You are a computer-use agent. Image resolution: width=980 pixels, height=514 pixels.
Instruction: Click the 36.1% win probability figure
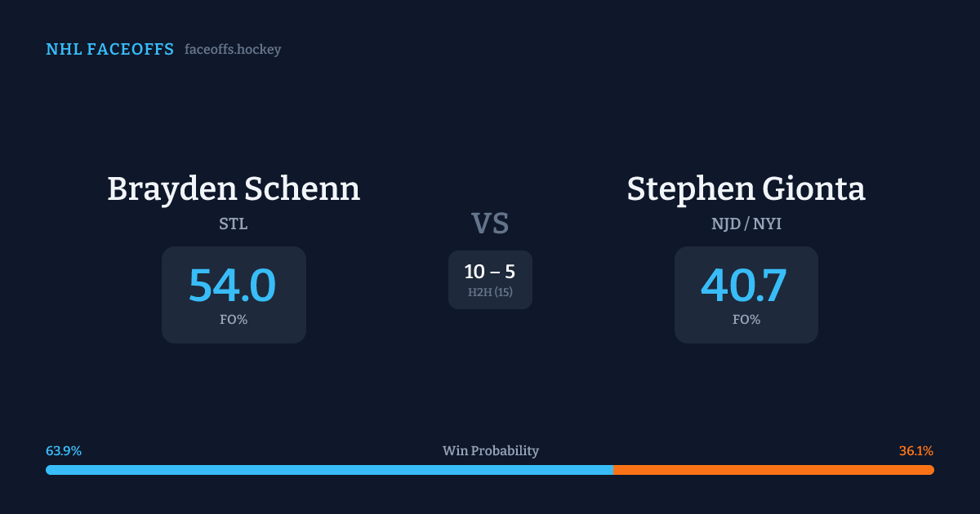915,451
